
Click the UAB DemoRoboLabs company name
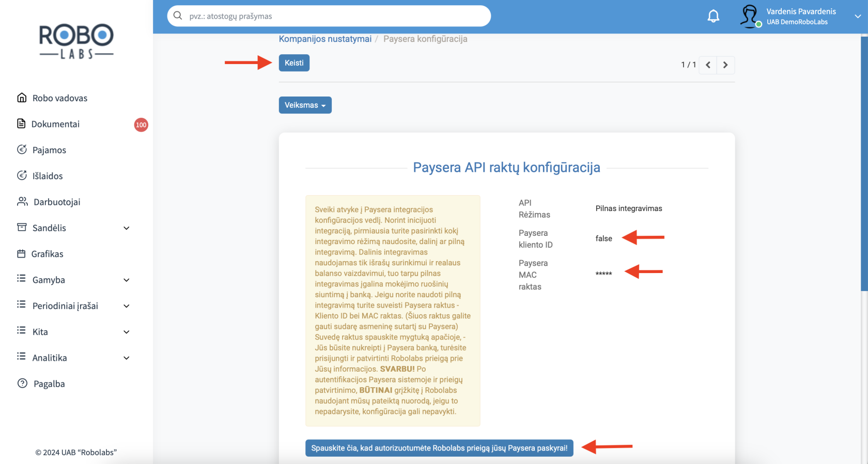797,22
